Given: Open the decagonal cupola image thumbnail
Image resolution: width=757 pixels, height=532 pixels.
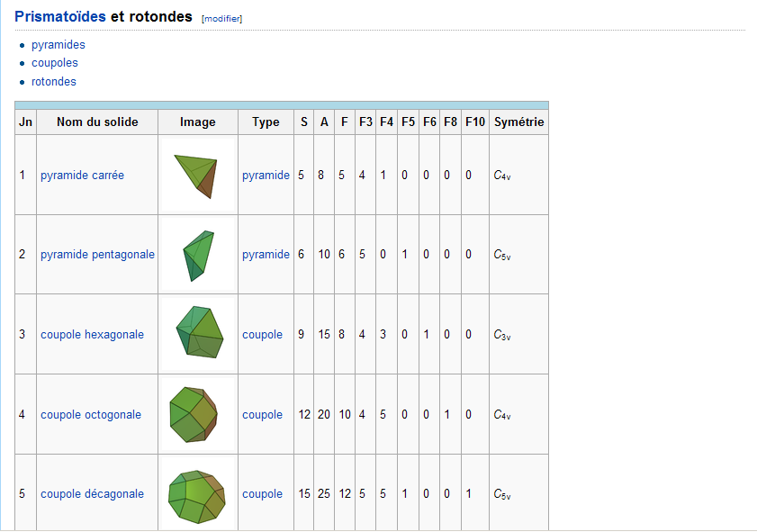Looking at the screenshot, I should (197, 494).
